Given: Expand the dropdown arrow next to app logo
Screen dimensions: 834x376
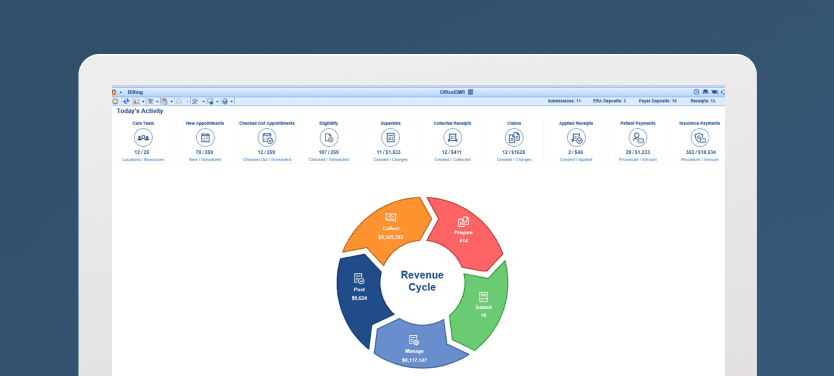Looking at the screenshot, I should tap(121, 93).
